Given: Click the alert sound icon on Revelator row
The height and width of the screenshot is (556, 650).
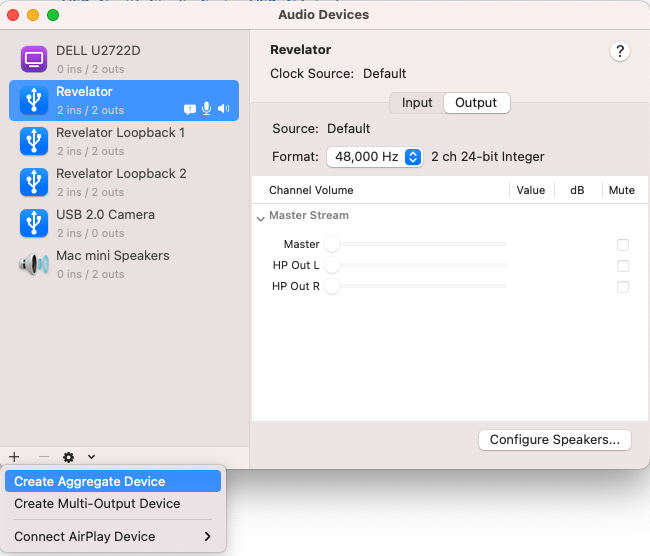Looking at the screenshot, I should pos(189,109).
